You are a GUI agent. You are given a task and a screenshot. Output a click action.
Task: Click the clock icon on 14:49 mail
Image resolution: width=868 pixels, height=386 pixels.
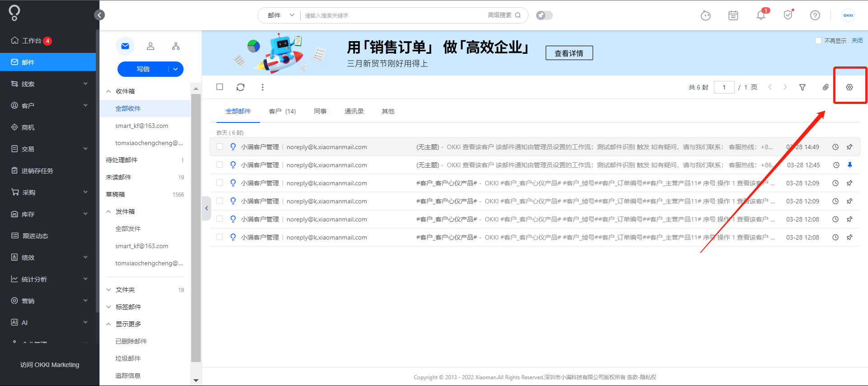click(835, 147)
